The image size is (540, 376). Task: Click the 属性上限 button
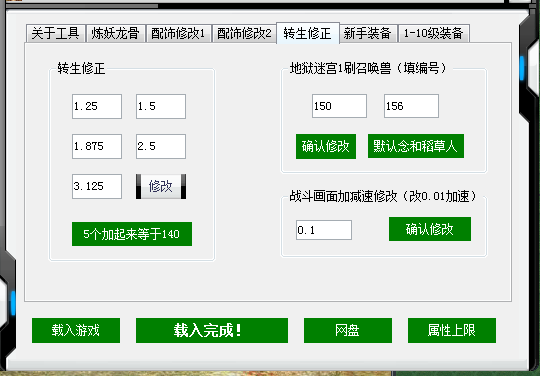(x=452, y=331)
